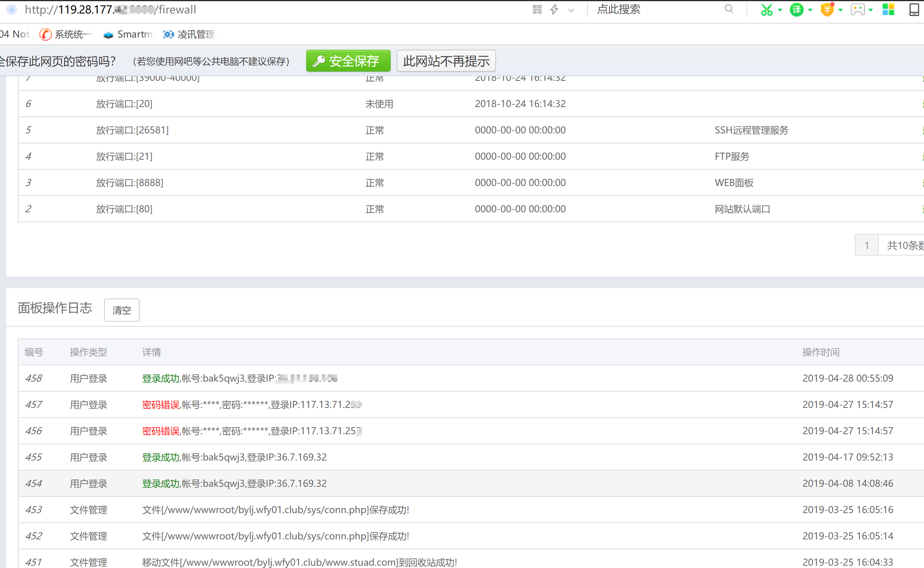Click 登录成功 text in log 455
The height and width of the screenshot is (568, 924).
161,457
